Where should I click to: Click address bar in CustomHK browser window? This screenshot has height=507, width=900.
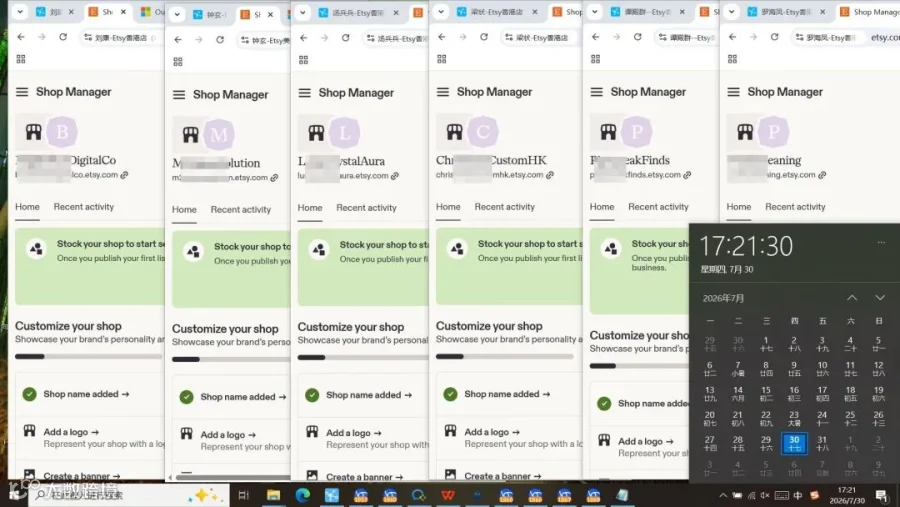(x=539, y=37)
